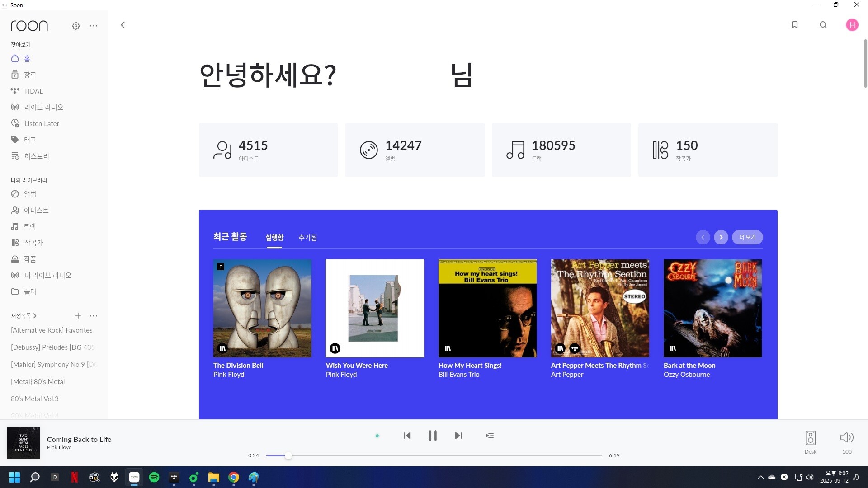Image resolution: width=868 pixels, height=488 pixels.
Task: Open the 180595 트랙 stat card
Action: coord(561,150)
